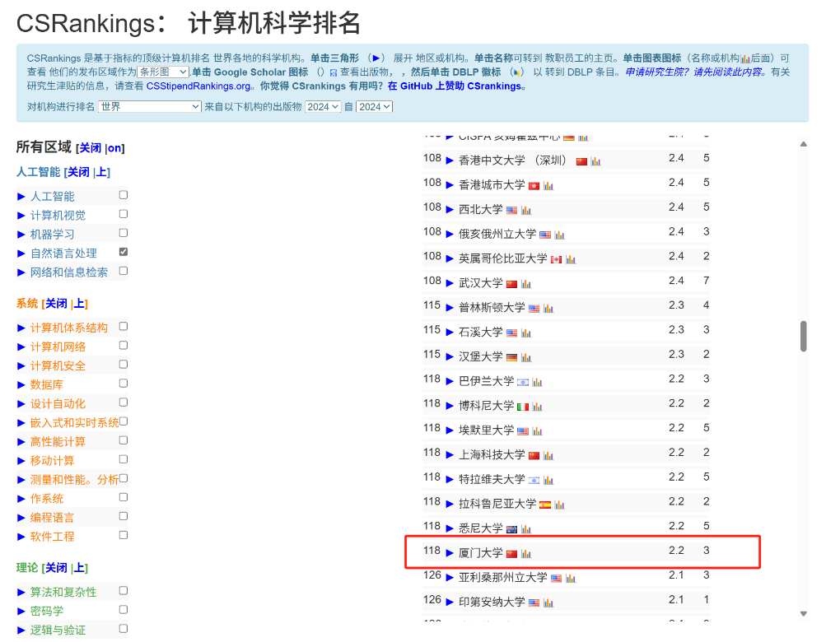
Task: Open chart icon for 悉尼大学
Action: (x=526, y=529)
